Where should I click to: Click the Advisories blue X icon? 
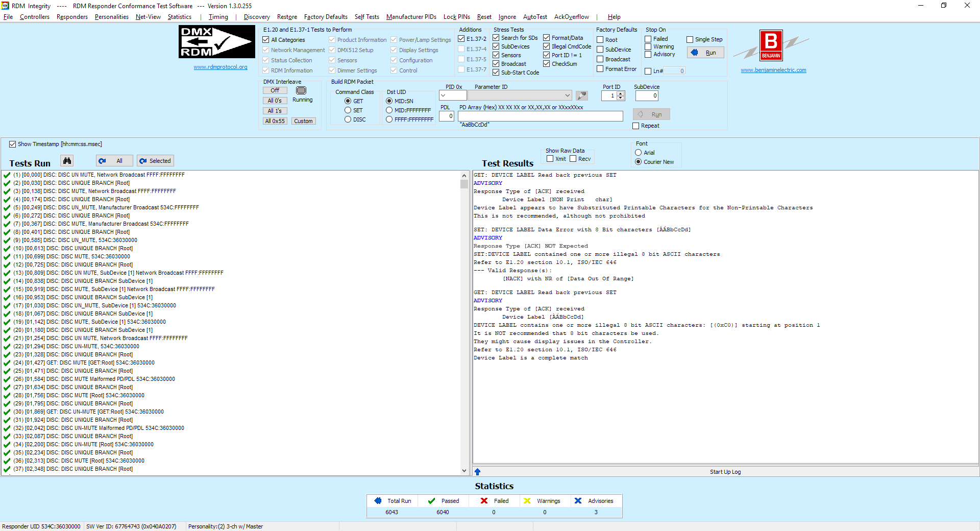point(578,501)
